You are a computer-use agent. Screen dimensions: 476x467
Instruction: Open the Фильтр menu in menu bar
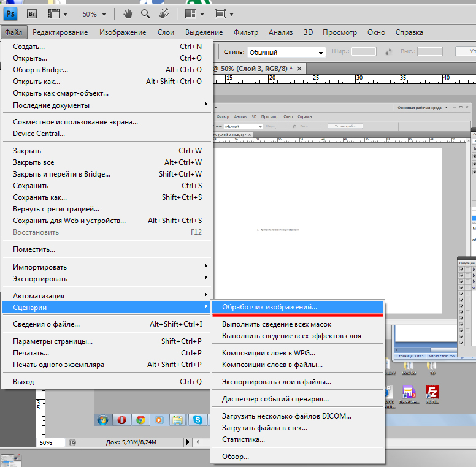point(246,32)
